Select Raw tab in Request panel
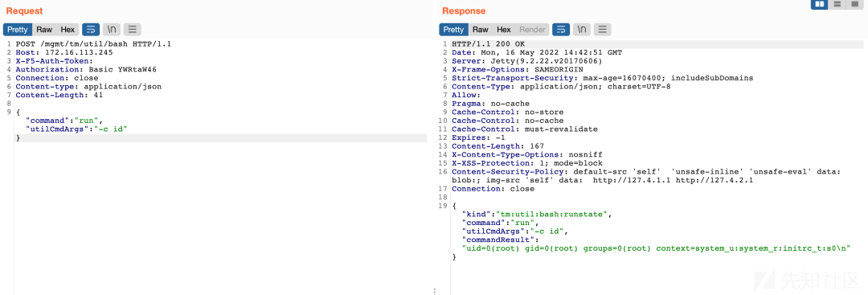The image size is (868, 295). tap(44, 29)
